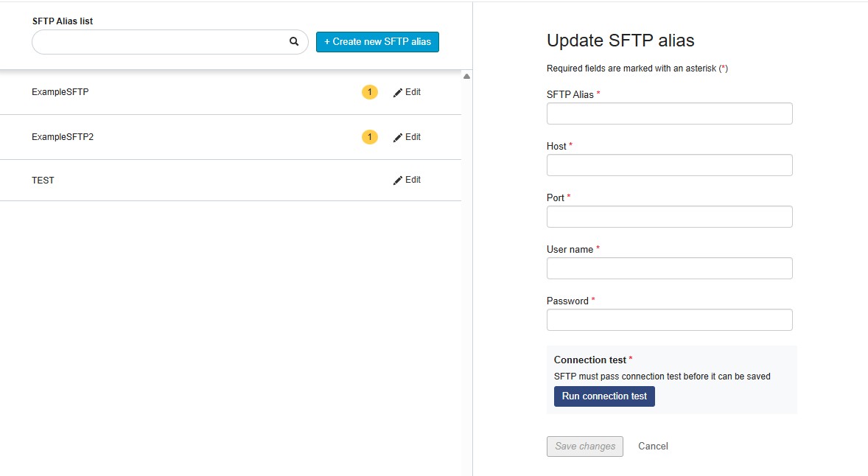Run the connection test
868x476 pixels.
pyautogui.click(x=604, y=396)
